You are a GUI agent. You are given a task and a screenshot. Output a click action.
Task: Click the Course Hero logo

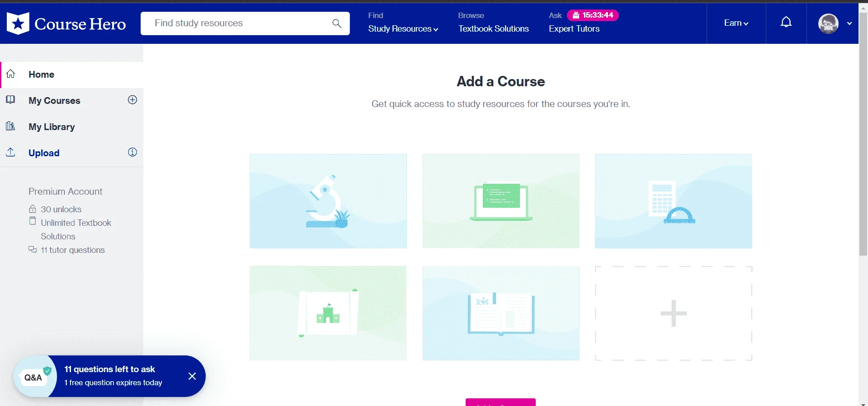click(66, 23)
